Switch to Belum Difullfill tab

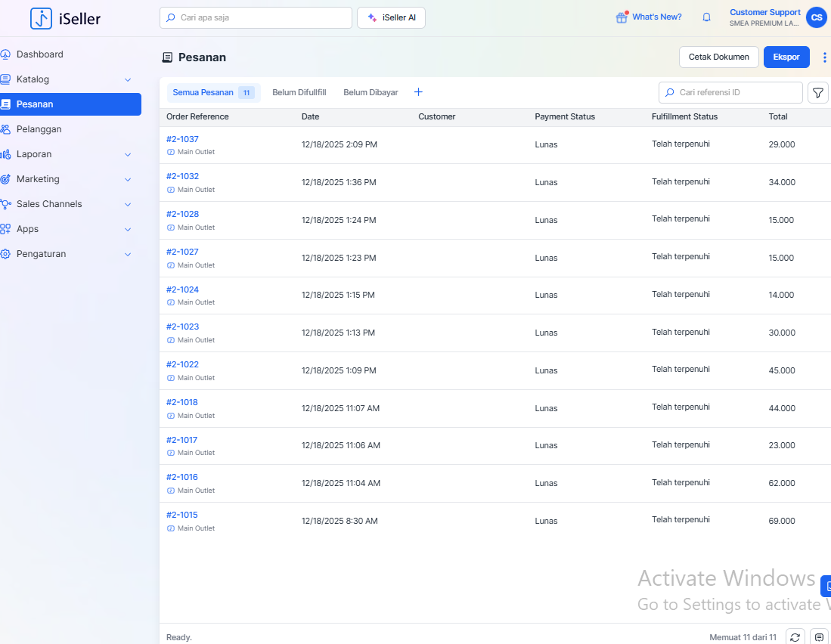pos(299,92)
